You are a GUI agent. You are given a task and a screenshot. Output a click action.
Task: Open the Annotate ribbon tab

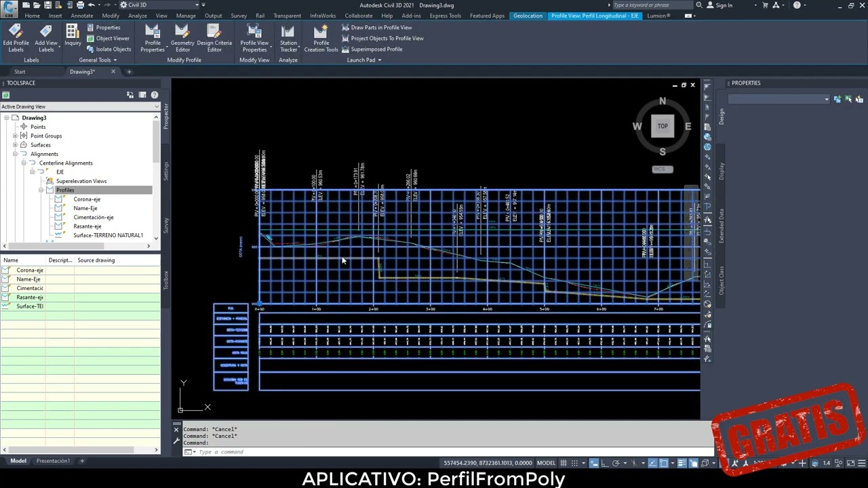pos(82,16)
